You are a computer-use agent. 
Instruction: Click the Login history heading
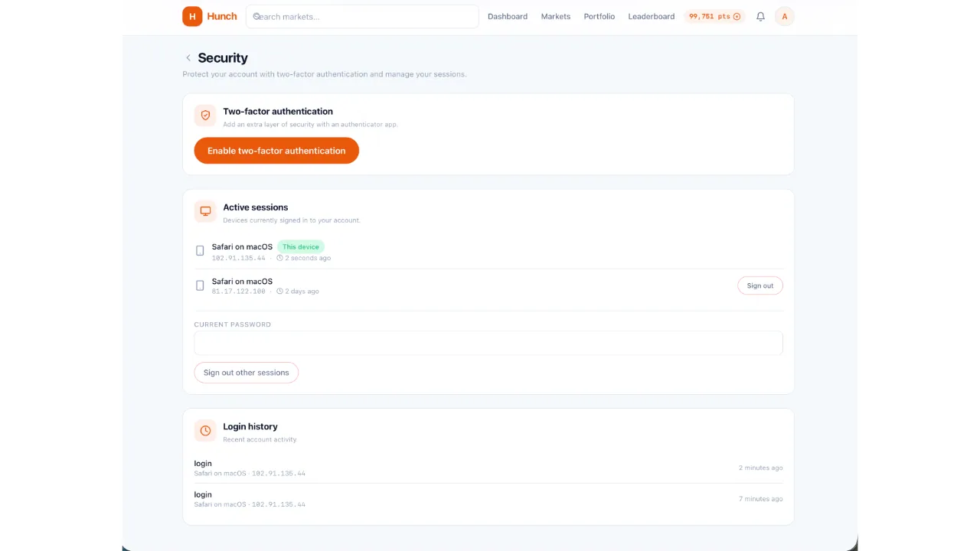pos(250,426)
